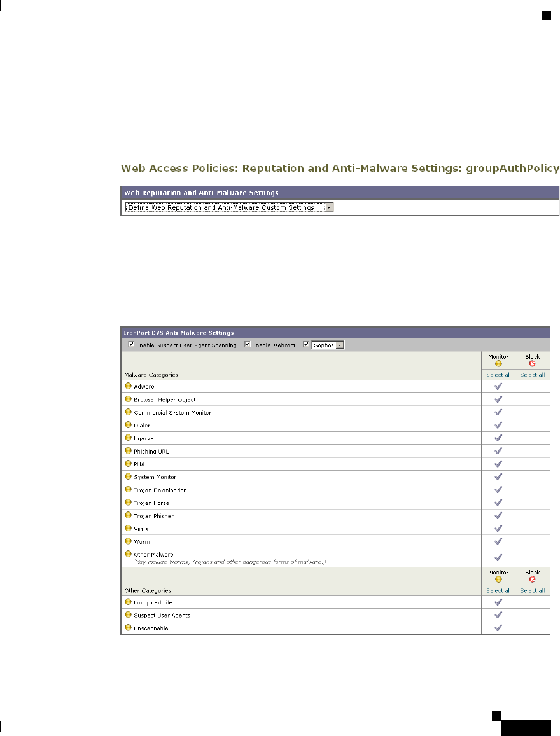The image size is (560, 736).
Task: Click the yellow icon beside Hijacker
Action: click(128, 438)
